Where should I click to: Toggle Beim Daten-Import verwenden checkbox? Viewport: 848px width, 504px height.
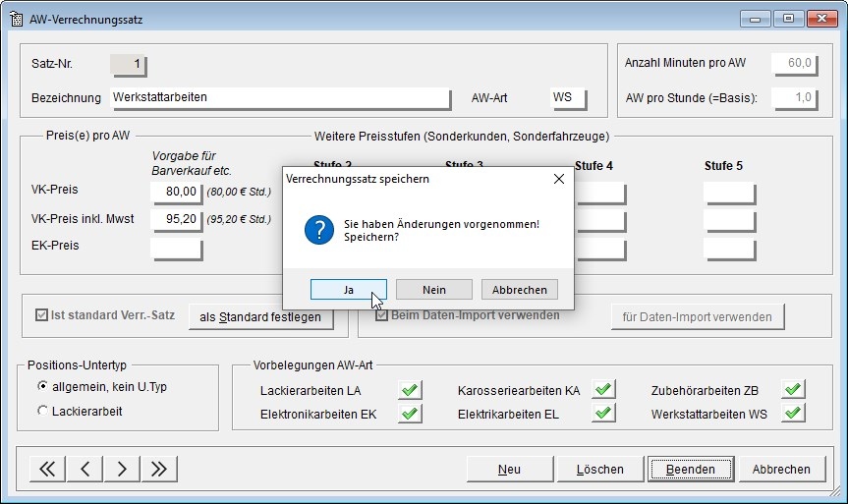pyautogui.click(x=381, y=315)
